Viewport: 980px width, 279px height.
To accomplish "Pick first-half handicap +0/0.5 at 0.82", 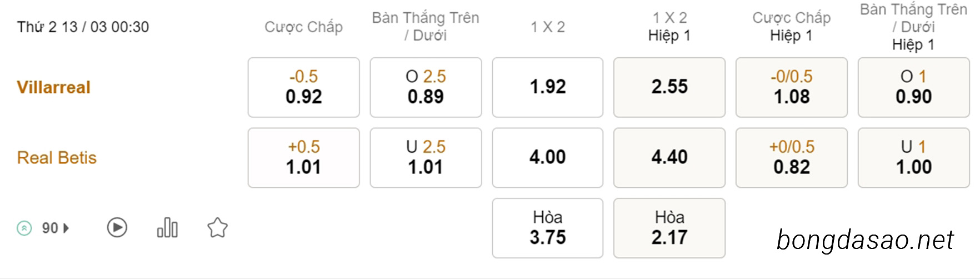I will (x=792, y=158).
